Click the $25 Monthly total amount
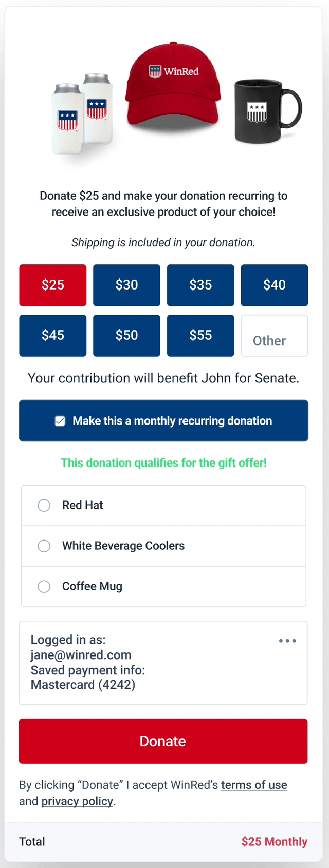 click(x=274, y=841)
